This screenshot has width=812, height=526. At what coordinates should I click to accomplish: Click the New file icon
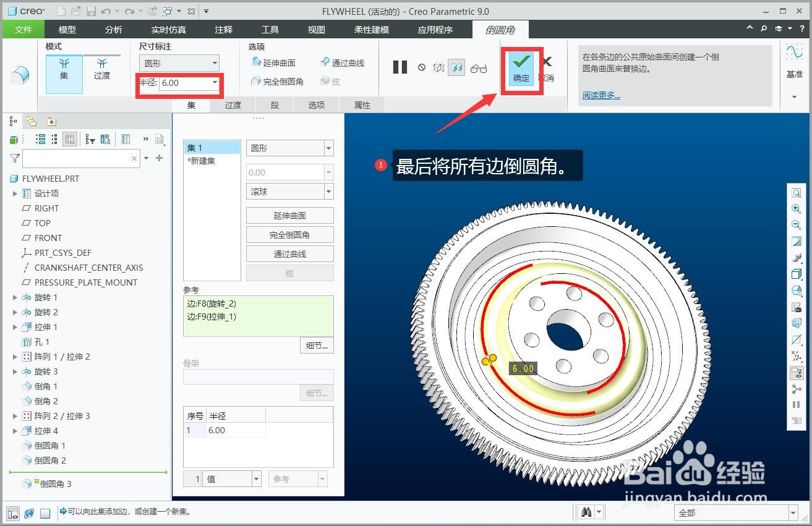click(61, 11)
